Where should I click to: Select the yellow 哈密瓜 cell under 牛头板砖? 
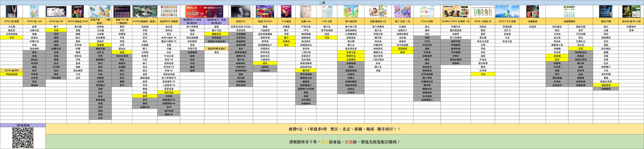pyautogui.click(x=286, y=41)
